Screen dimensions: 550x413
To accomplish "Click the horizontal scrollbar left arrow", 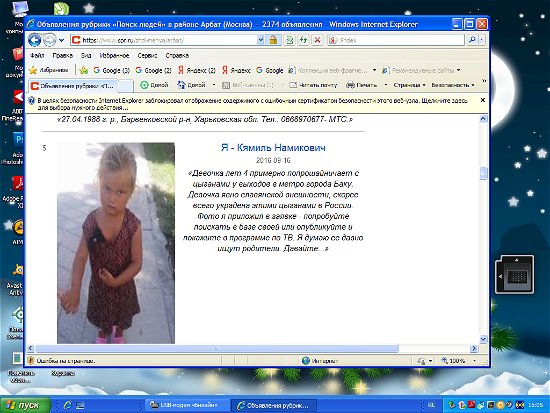I will pos(31,348).
